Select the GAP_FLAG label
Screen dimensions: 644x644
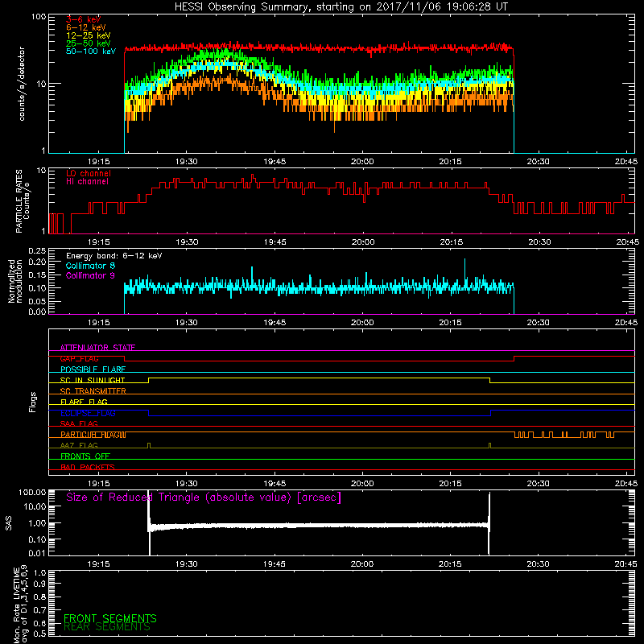coord(79,358)
